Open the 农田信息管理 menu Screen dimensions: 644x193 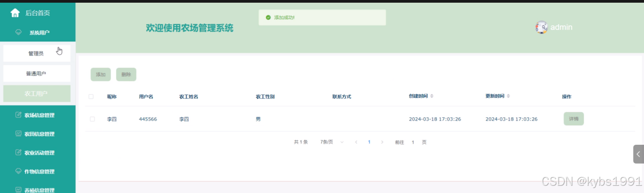[x=37, y=134]
